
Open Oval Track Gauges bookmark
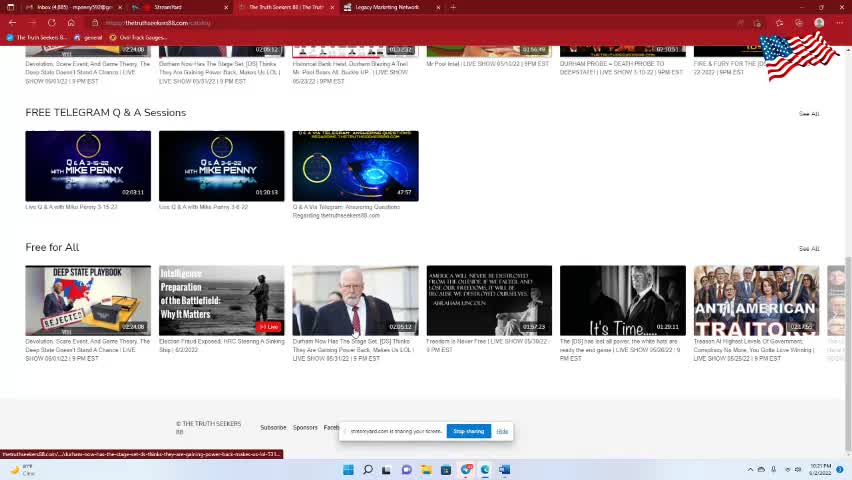click(x=138, y=38)
